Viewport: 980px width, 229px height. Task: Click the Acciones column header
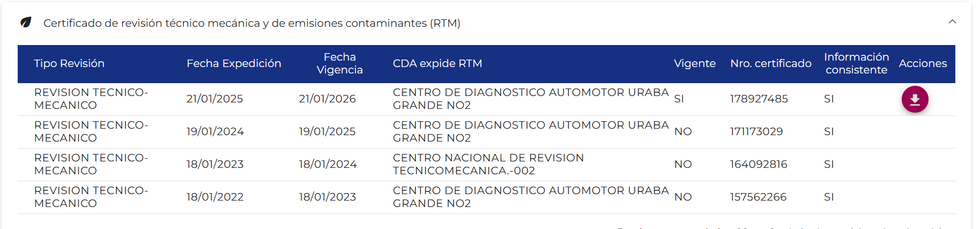point(923,63)
